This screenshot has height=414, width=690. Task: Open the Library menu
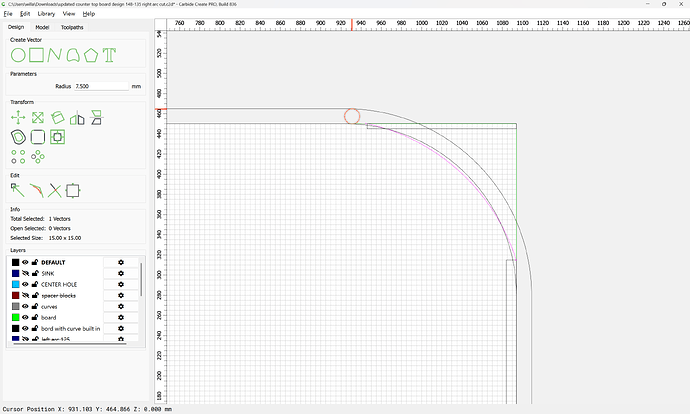(46, 14)
